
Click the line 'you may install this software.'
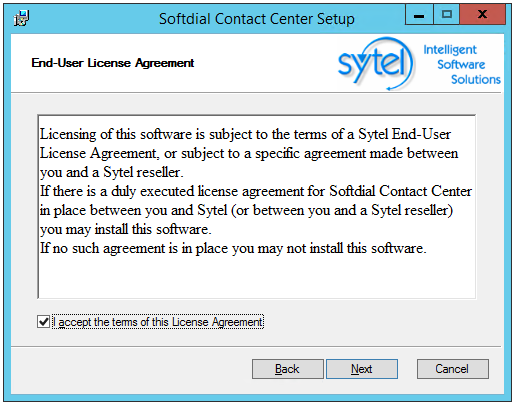click(126, 229)
